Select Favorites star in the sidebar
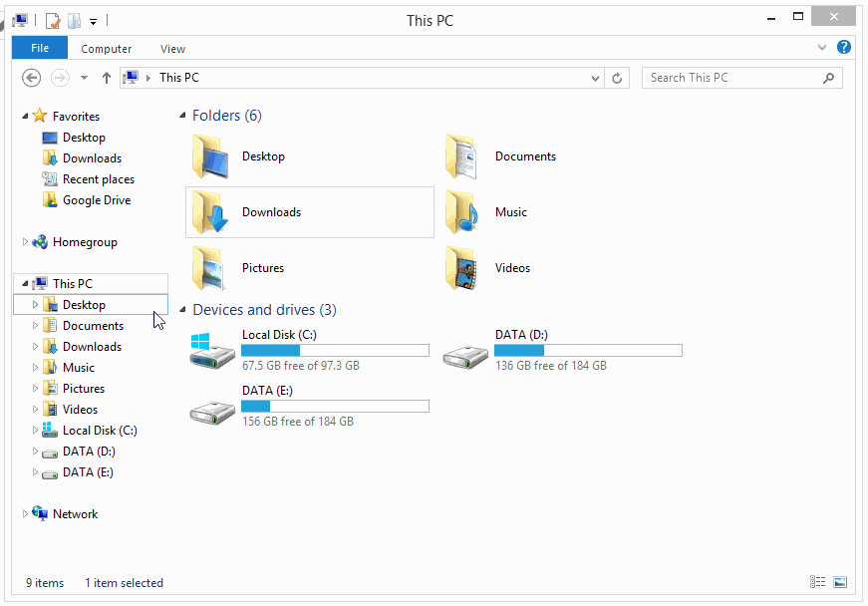 click(40, 116)
